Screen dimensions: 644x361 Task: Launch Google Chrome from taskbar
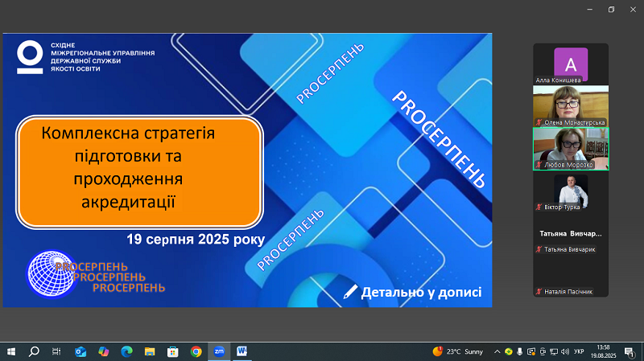coord(196,351)
